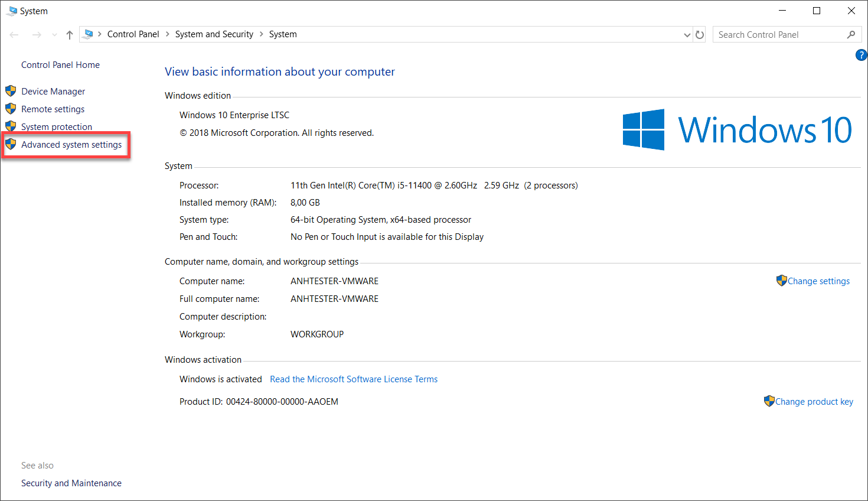Viewport: 868px width, 501px height.
Task: Open Advanced system settings
Action: (x=71, y=145)
